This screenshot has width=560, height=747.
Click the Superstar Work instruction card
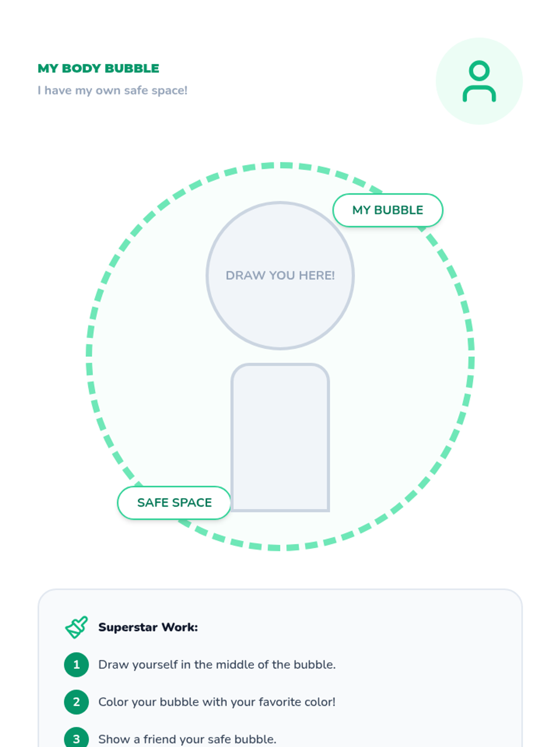point(280,668)
